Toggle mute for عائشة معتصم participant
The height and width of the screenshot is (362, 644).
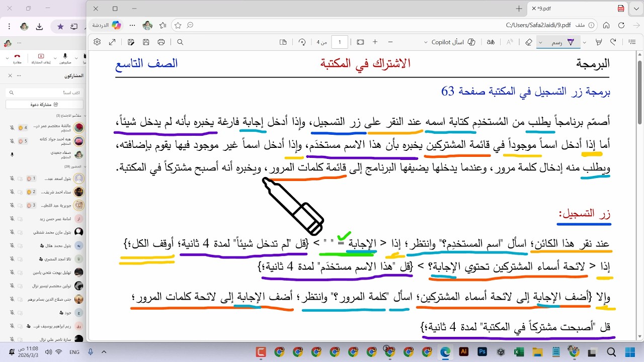click(12, 128)
